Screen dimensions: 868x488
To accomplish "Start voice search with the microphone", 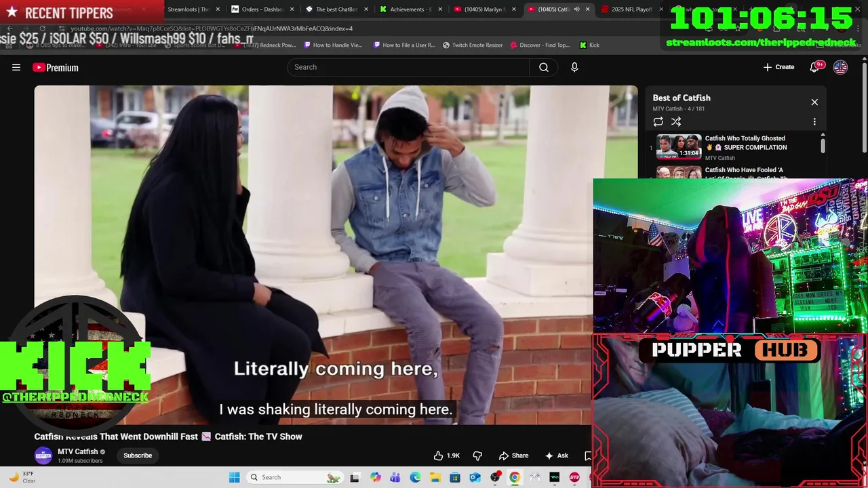I will (x=574, y=67).
